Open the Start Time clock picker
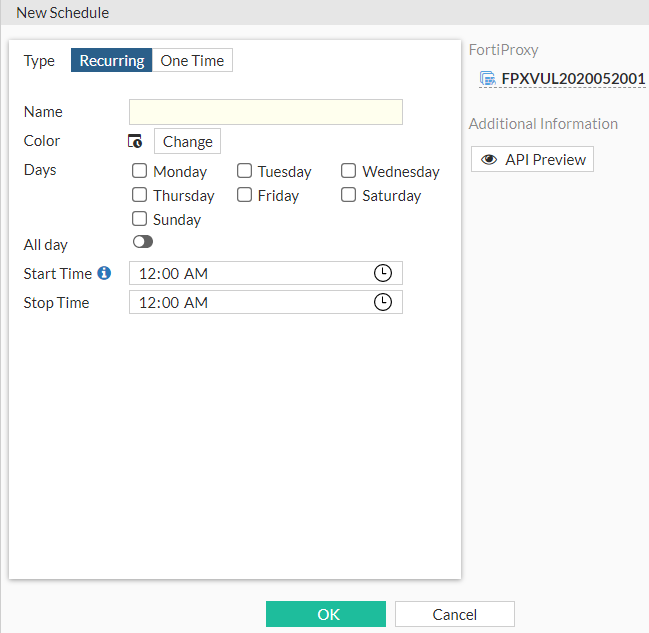Screen dimensions: 649x633 pyautogui.click(x=382, y=273)
